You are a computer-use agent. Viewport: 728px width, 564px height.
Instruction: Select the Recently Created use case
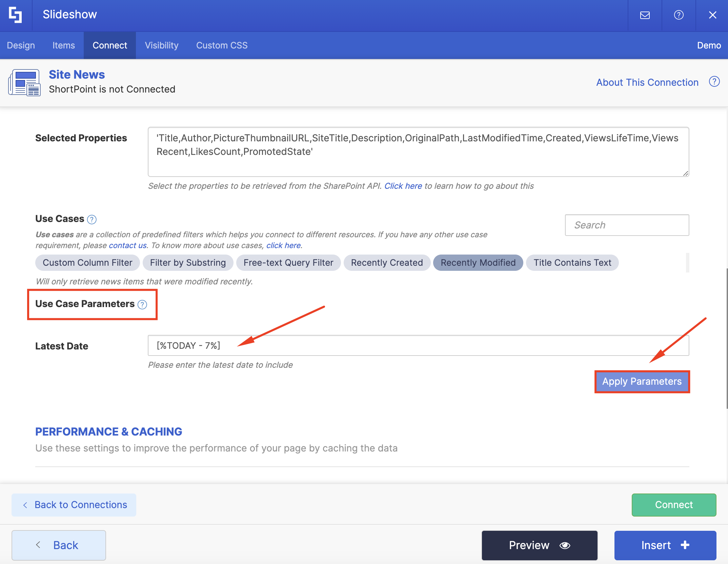coord(387,263)
